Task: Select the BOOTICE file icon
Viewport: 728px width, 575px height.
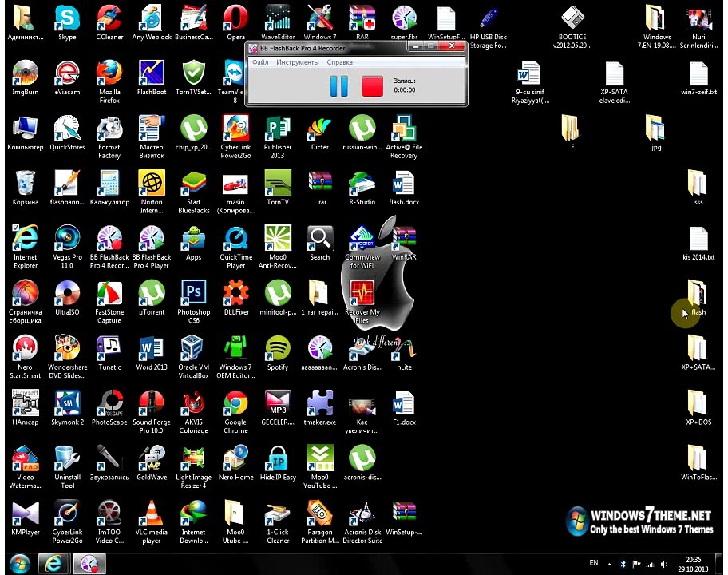Action: (x=572, y=26)
